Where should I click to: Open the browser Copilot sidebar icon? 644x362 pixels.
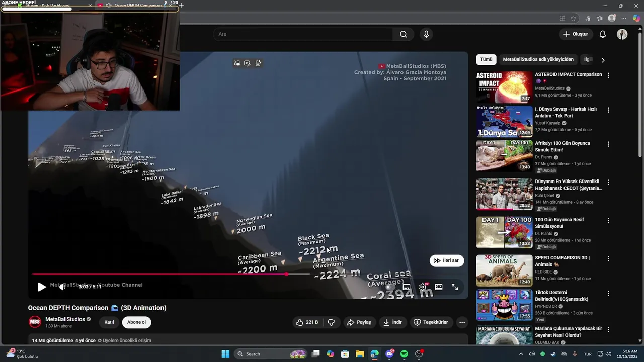[636, 18]
